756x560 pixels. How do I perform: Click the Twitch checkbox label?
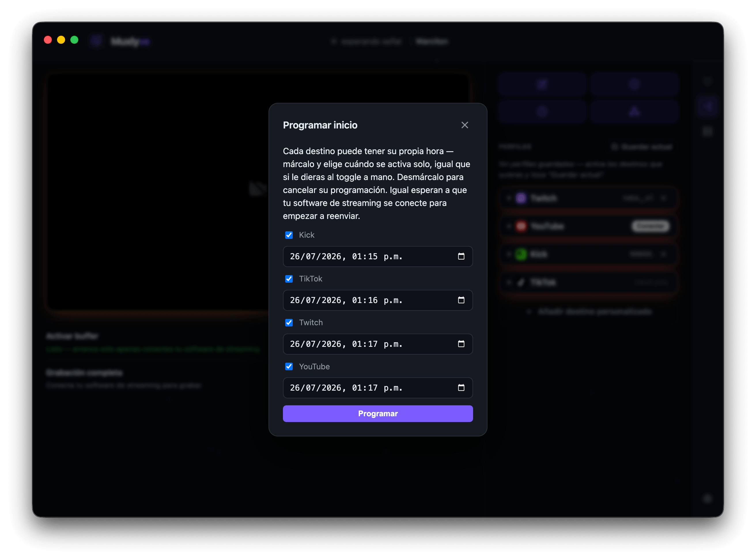311,322
